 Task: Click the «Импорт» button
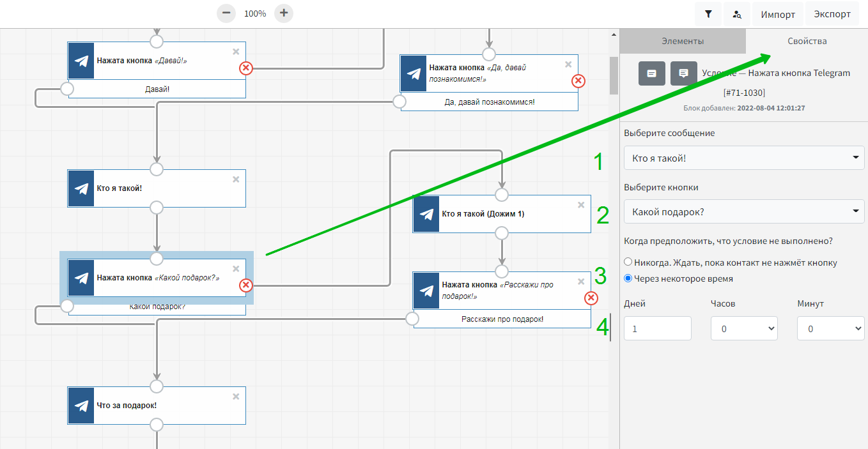tap(778, 14)
